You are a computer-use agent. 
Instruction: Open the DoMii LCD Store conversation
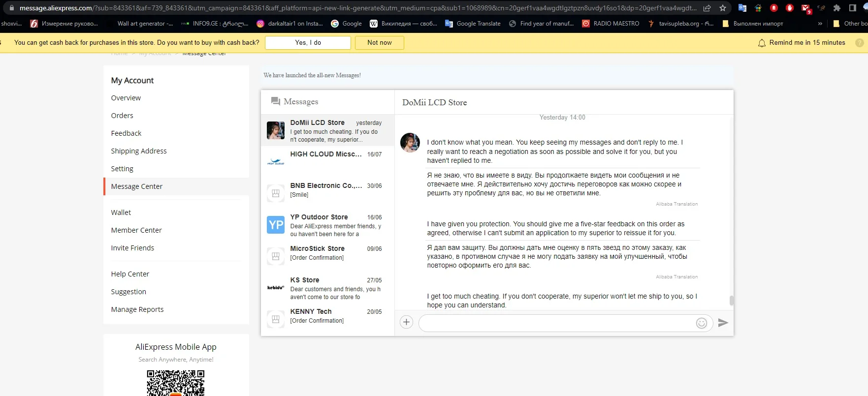pos(328,130)
